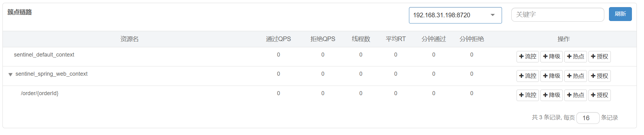
Task: Add 热点 rule for sentinel_default_context
Action: 575,57
